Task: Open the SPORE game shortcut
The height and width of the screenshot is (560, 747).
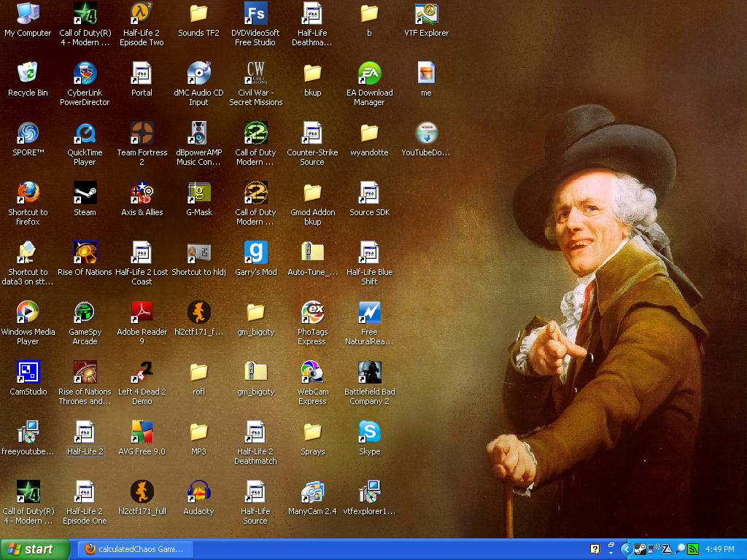Action: click(x=28, y=133)
